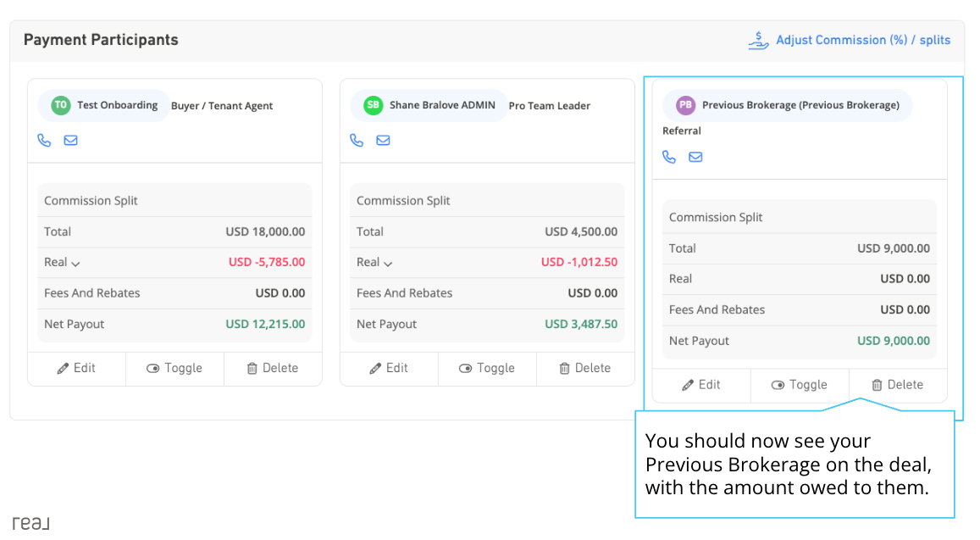Screen dimensions: 980x540
Task: Click email icon for Test Onboarding
Action: pos(70,140)
